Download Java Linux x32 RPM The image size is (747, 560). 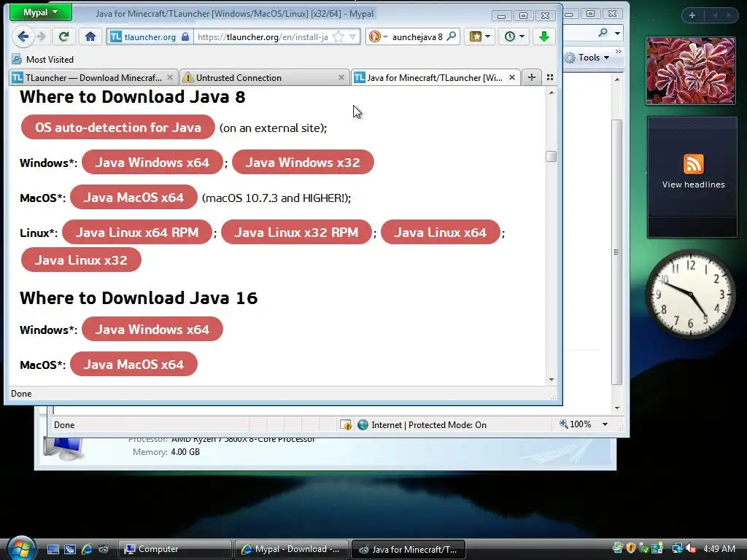coord(296,233)
